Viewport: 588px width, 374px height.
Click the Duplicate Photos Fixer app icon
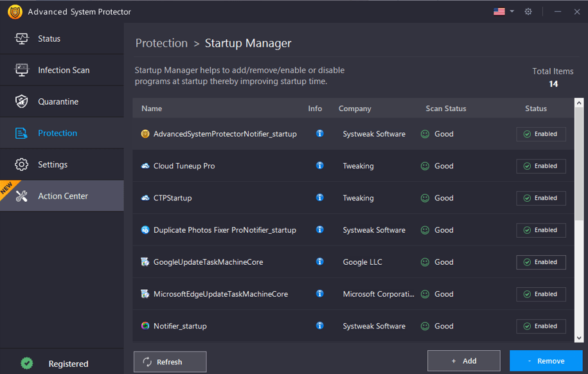pos(145,230)
